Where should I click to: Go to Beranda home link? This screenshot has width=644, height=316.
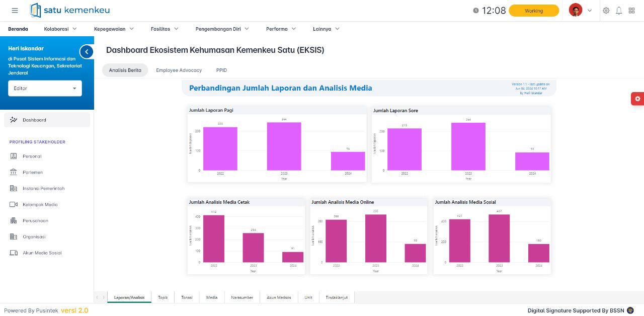tap(18, 29)
